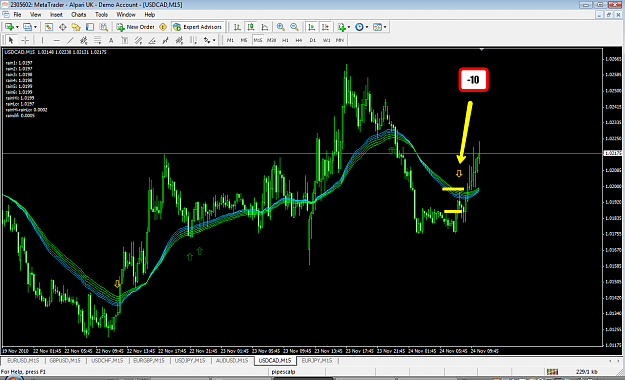The height and width of the screenshot is (380, 625).
Task: Select the M30 timeframe
Action: coord(271,40)
